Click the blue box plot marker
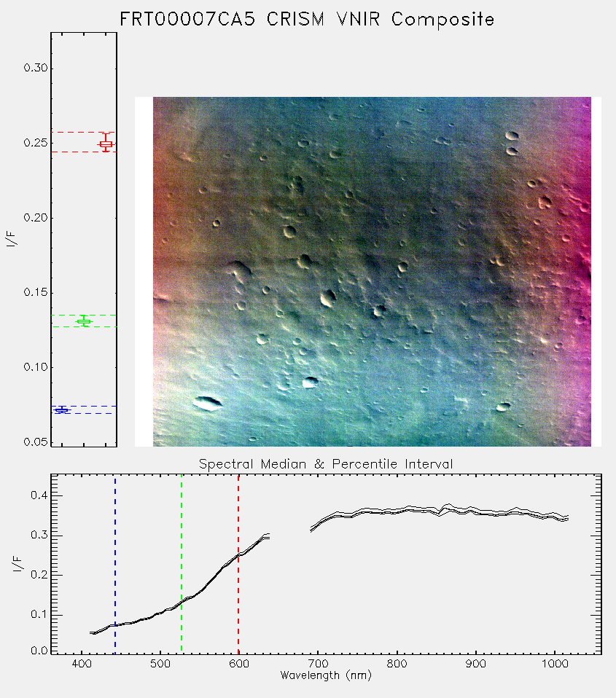 tap(62, 410)
